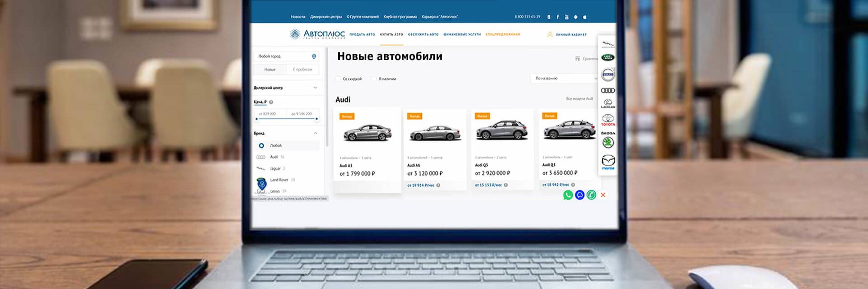The image size is (868, 289).
Task: Go to Клубная программа link
Action: pos(400,17)
